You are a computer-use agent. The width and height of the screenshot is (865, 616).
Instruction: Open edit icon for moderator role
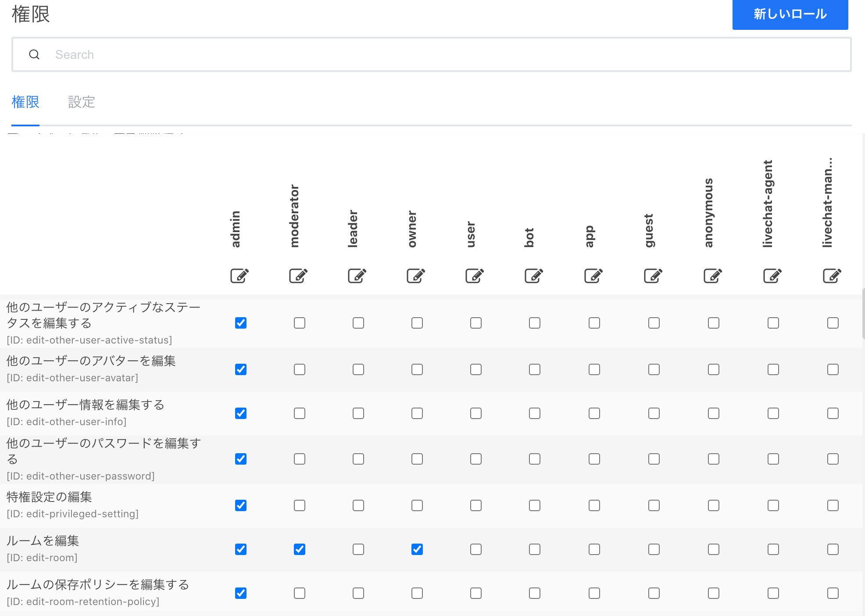click(299, 276)
